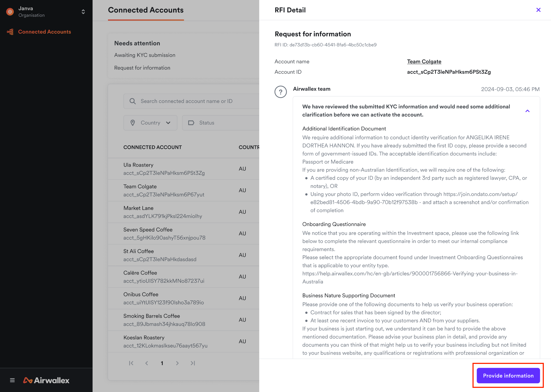Click Awaiting KYC submission filter item
The image size is (551, 392).
[144, 55]
